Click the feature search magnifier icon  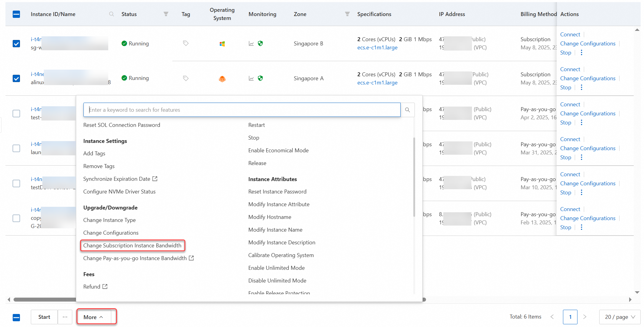point(408,110)
